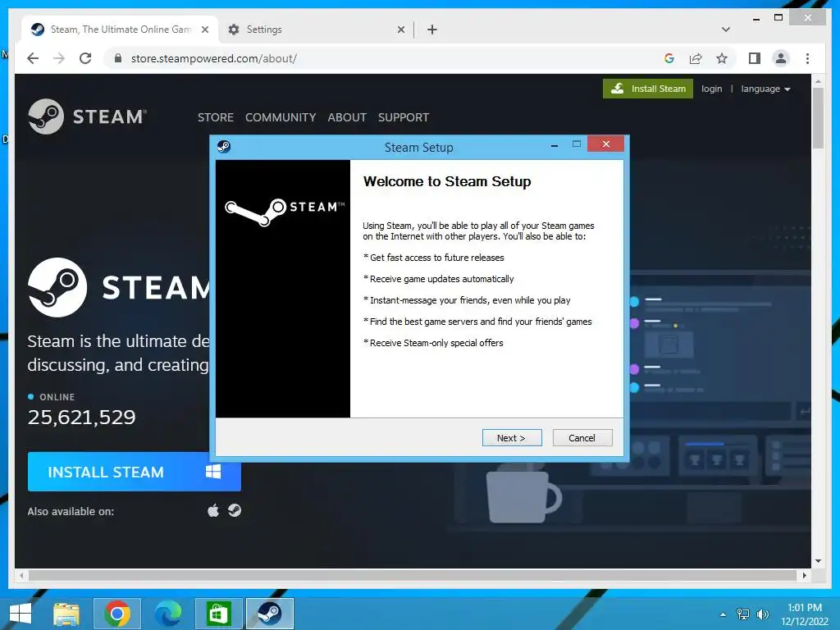Go forward in Chrome browser
The width and height of the screenshot is (840, 630).
pos(59,58)
